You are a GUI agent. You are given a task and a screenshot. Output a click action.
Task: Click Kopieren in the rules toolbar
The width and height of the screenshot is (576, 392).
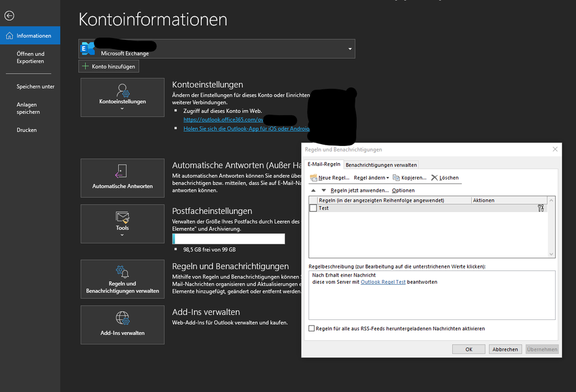tap(409, 178)
